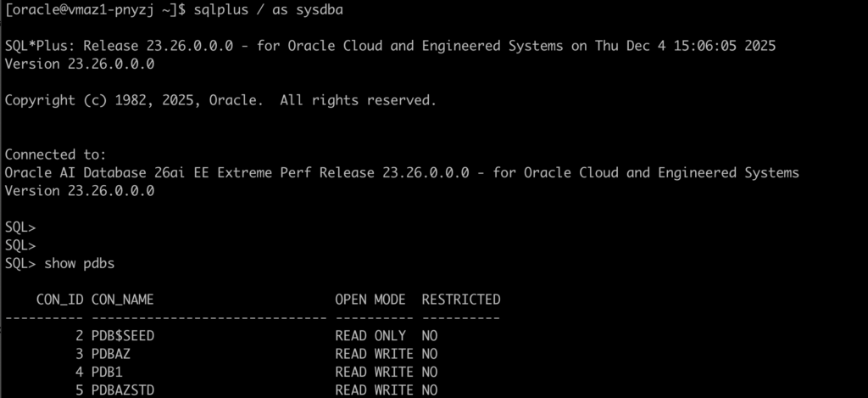This screenshot has height=398, width=868.
Task: Select the PDB1 container name
Action: (x=107, y=372)
